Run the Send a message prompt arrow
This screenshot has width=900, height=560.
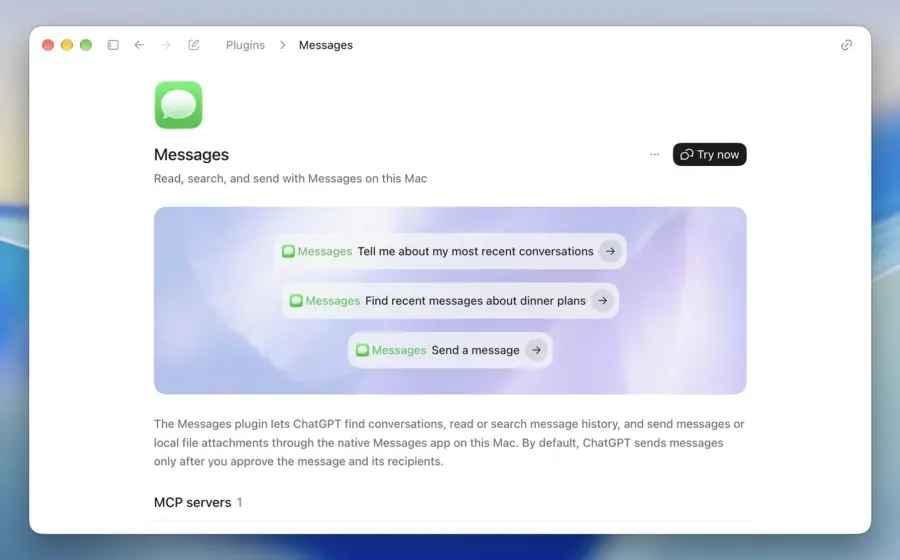[536, 350]
